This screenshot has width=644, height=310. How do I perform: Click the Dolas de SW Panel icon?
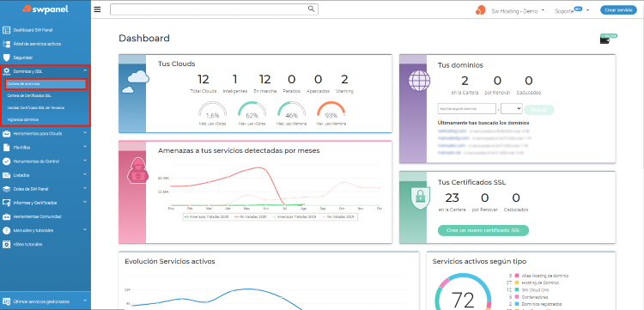point(6,189)
